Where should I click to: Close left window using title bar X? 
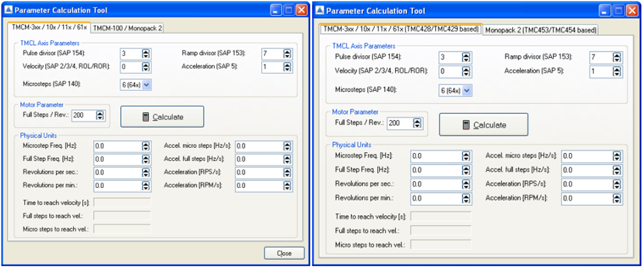click(x=302, y=10)
